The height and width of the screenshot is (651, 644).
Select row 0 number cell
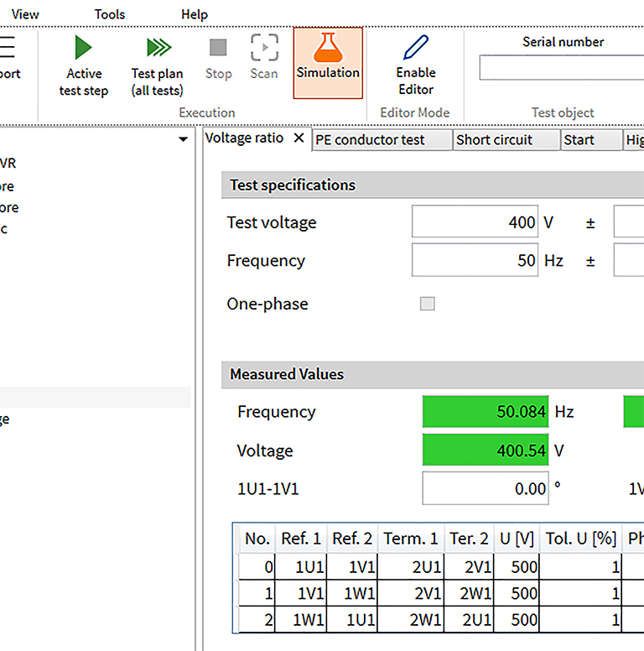(257, 567)
